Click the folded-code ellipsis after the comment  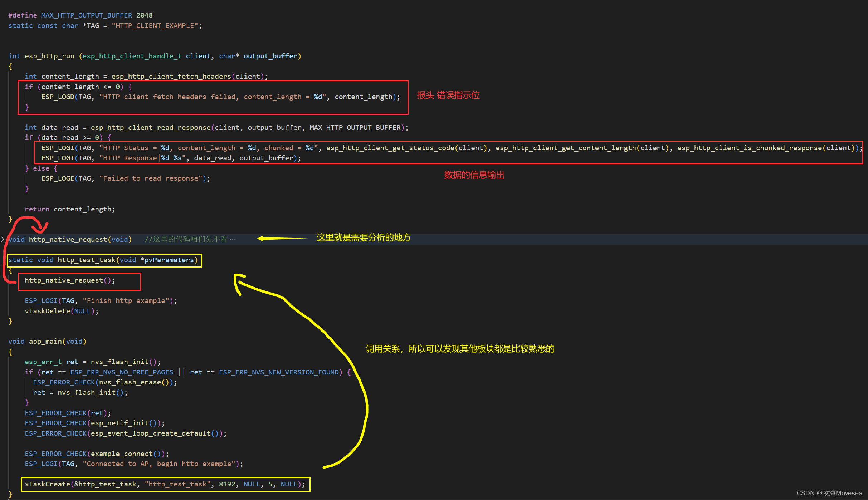point(233,239)
